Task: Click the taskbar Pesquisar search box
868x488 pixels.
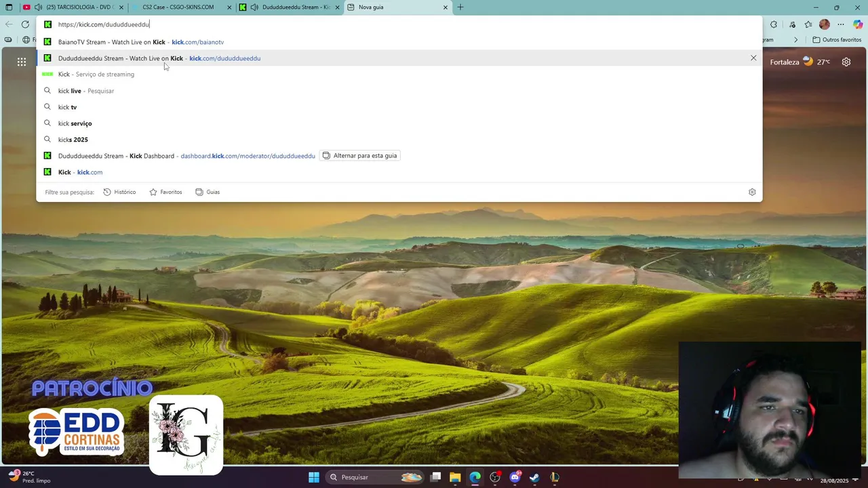Action: coord(374,477)
